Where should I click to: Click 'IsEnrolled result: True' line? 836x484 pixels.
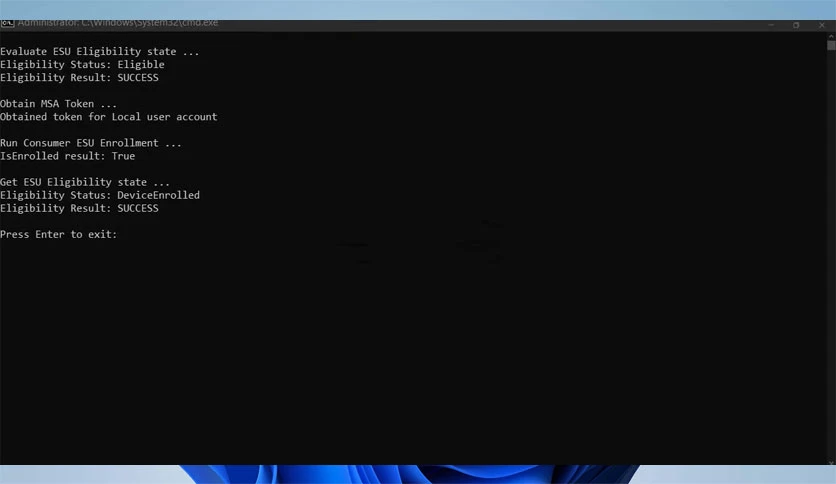(x=67, y=156)
